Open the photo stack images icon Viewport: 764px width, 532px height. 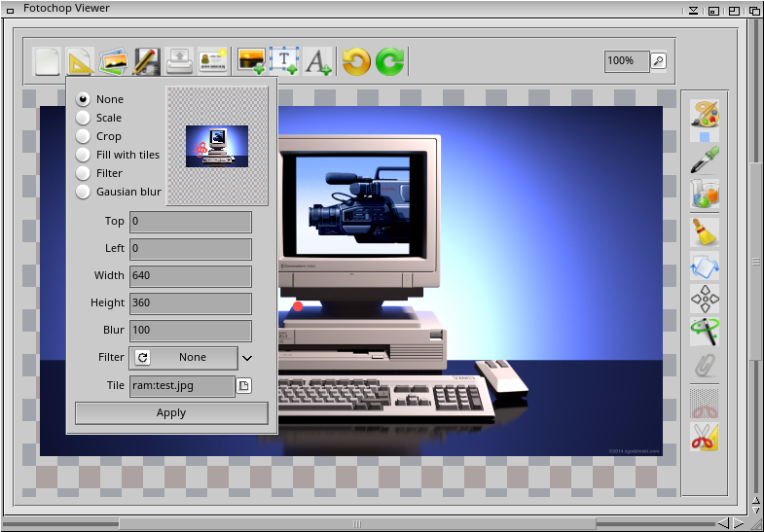pos(113,62)
